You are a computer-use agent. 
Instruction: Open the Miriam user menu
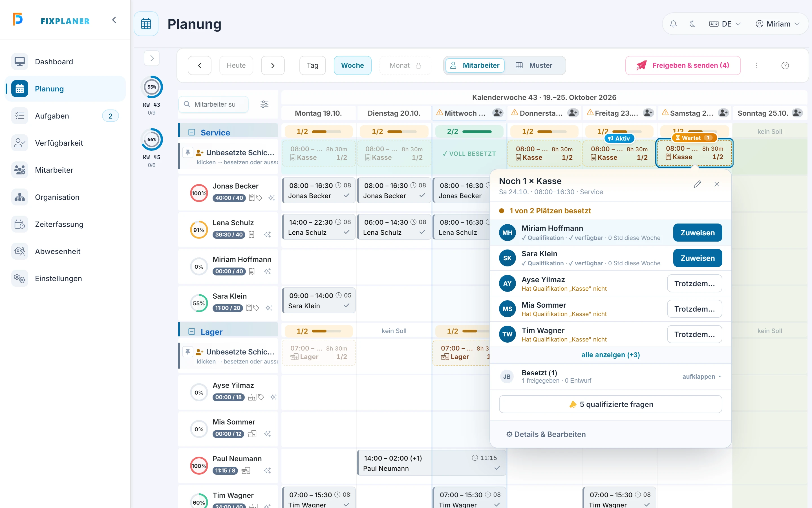point(778,24)
